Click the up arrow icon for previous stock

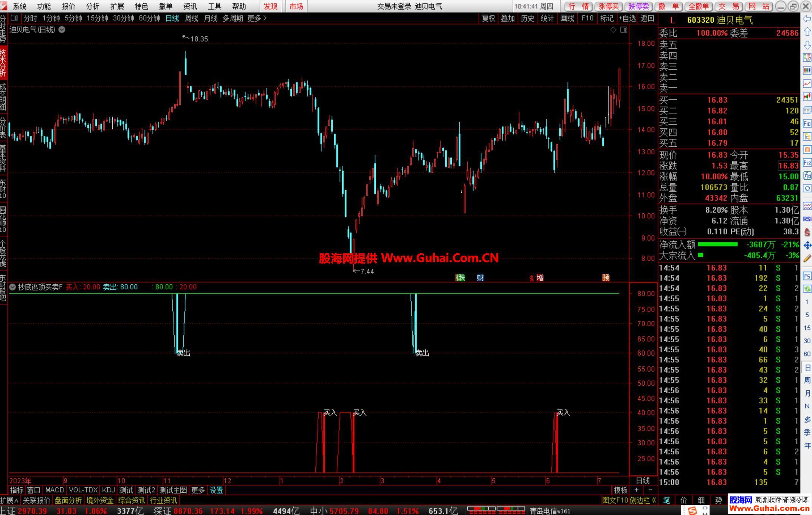(x=807, y=32)
